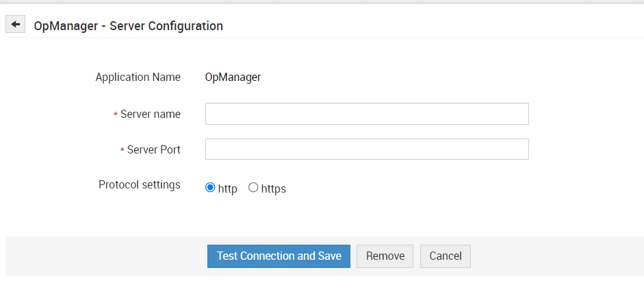644x281 pixels.
Task: Click the Server name input field
Action: (367, 114)
